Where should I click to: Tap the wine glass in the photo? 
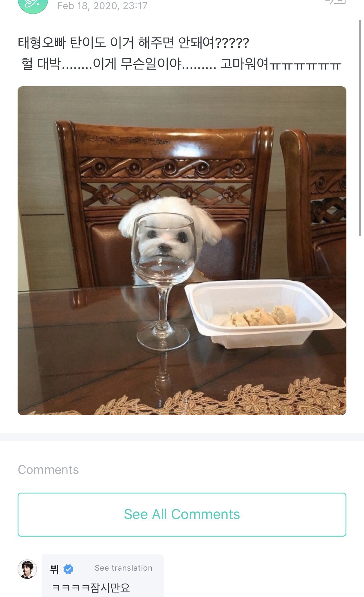pos(163,281)
